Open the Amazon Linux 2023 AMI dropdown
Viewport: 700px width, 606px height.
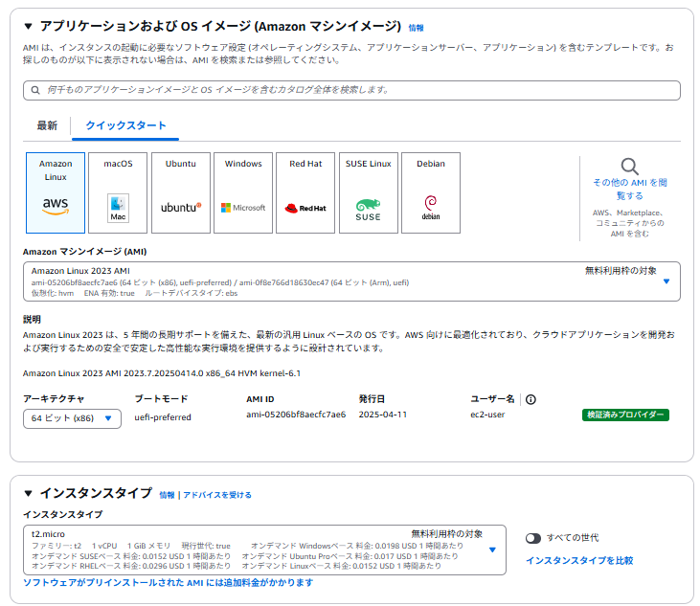point(351,281)
